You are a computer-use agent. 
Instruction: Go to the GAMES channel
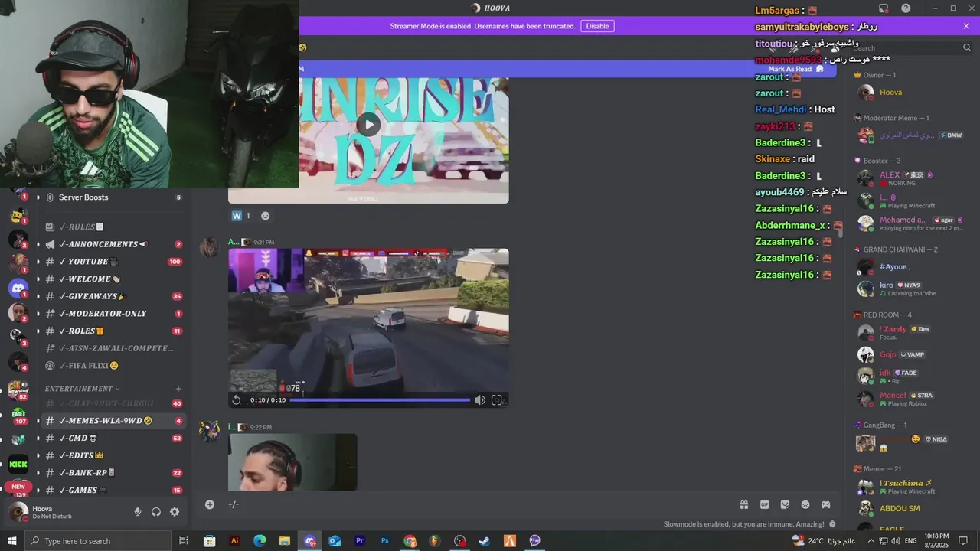pyautogui.click(x=113, y=490)
